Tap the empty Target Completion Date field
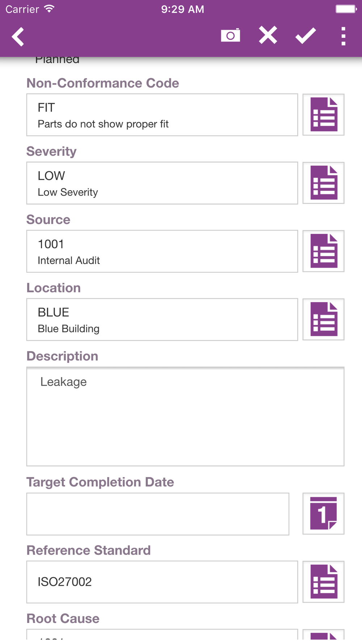 coord(157,514)
